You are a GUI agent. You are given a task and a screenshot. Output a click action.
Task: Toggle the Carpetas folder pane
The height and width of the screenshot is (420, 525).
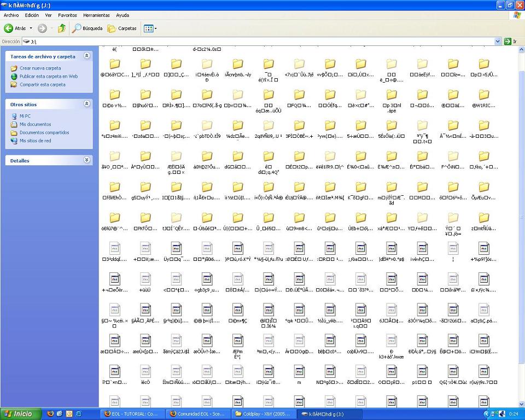[122, 28]
